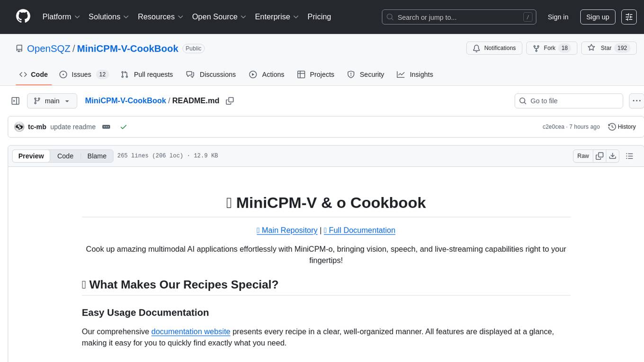The image size is (644, 362).
Task: Open the Pricing page
Action: (x=319, y=17)
